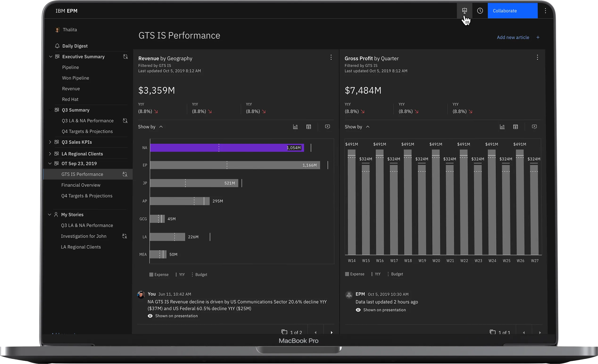Toggle Shown on presentation for You comment
This screenshot has height=364, width=598.
coord(173,316)
